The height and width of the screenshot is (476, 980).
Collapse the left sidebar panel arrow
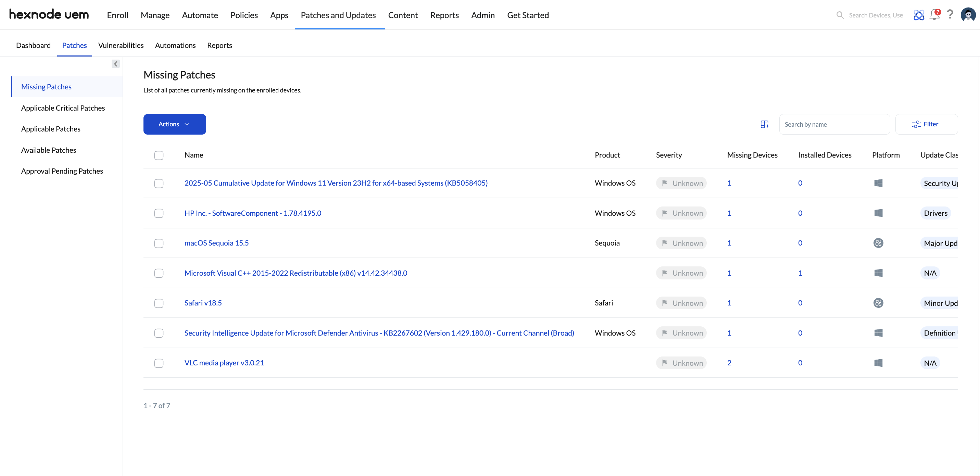point(116,64)
